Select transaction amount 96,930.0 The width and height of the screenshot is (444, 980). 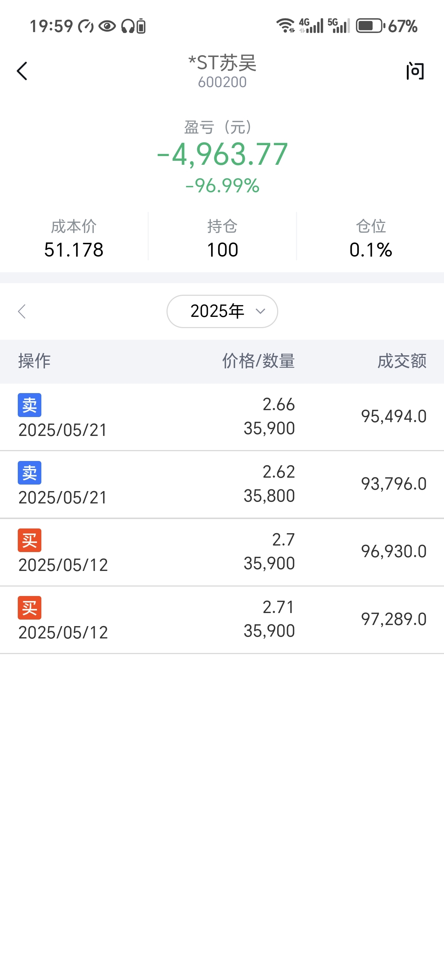click(394, 551)
